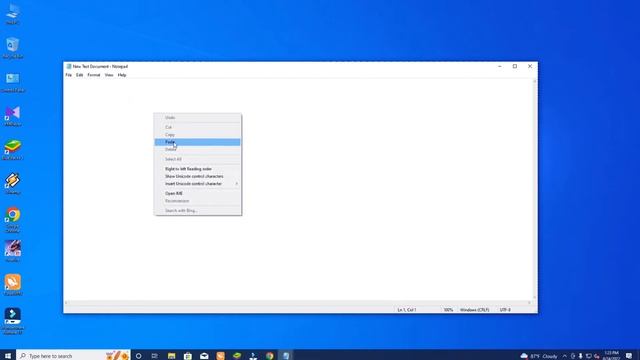
Task: Click the active Notepad taskbar icon
Action: click(x=286, y=356)
